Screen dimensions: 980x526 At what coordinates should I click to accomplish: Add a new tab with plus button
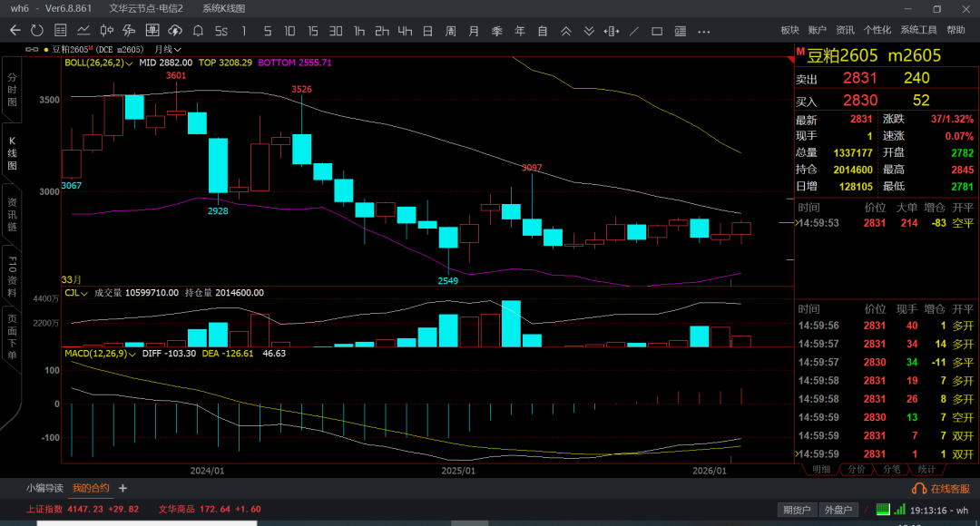pos(122,488)
